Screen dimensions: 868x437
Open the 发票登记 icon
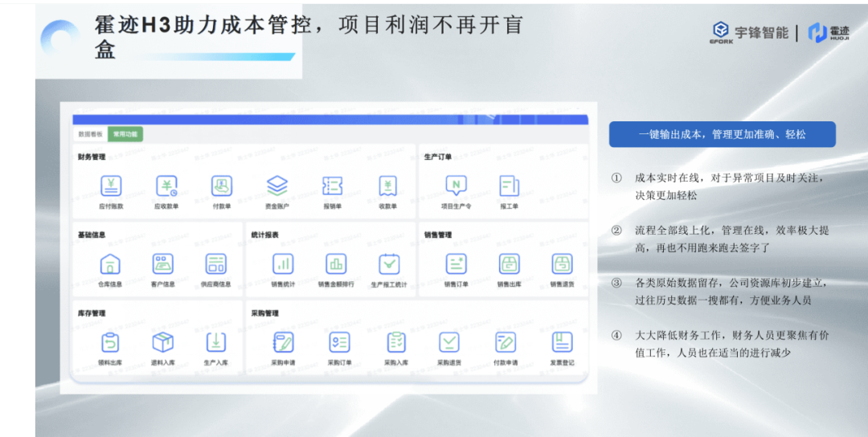pyautogui.click(x=562, y=342)
